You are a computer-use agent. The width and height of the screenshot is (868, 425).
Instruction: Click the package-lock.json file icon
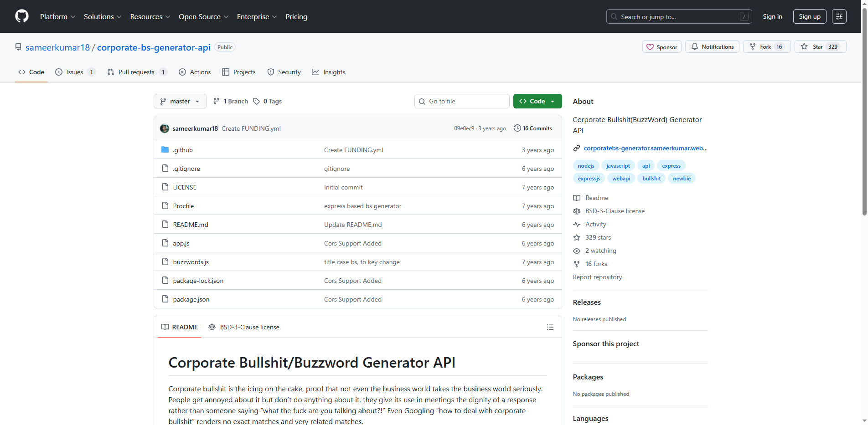165,280
